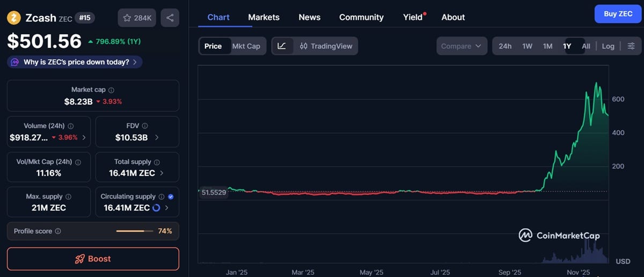This screenshot has width=644, height=277.
Task: Click the 600 price axis label
Action: point(618,99)
